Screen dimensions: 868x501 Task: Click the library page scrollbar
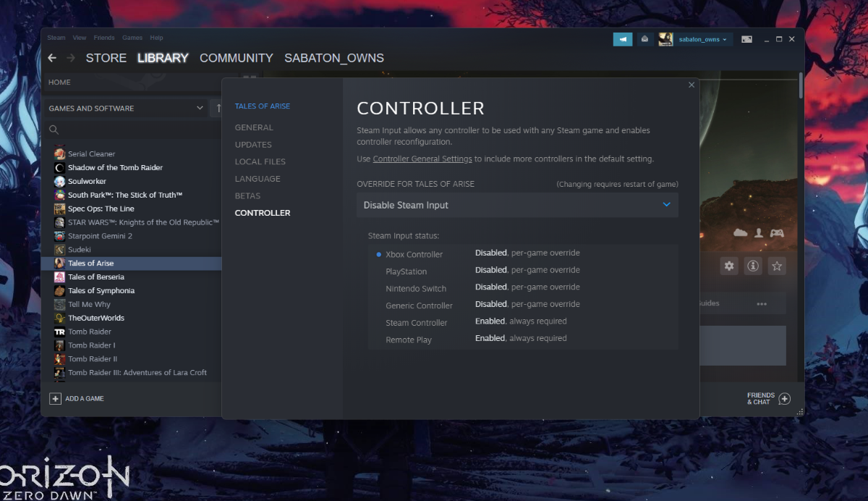tap(801, 85)
